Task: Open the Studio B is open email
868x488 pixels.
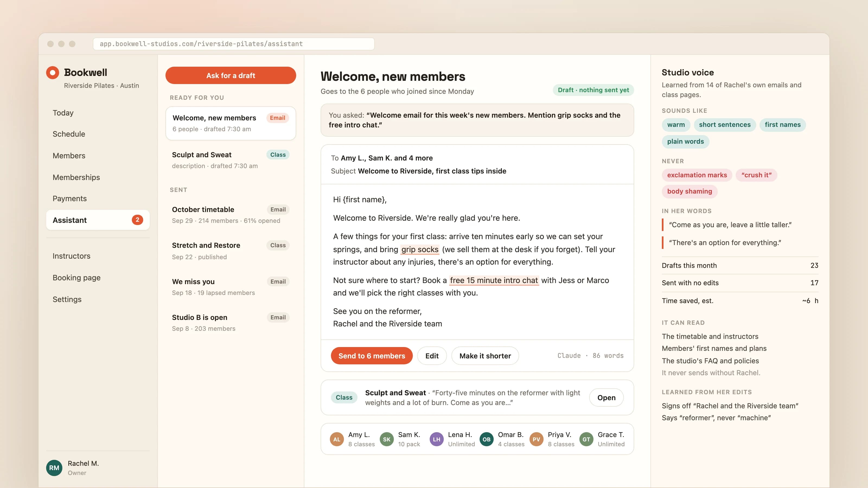Action: 231,323
